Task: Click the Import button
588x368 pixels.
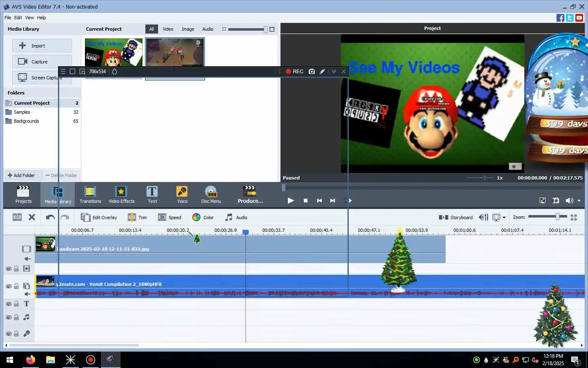Action: pyautogui.click(x=42, y=46)
